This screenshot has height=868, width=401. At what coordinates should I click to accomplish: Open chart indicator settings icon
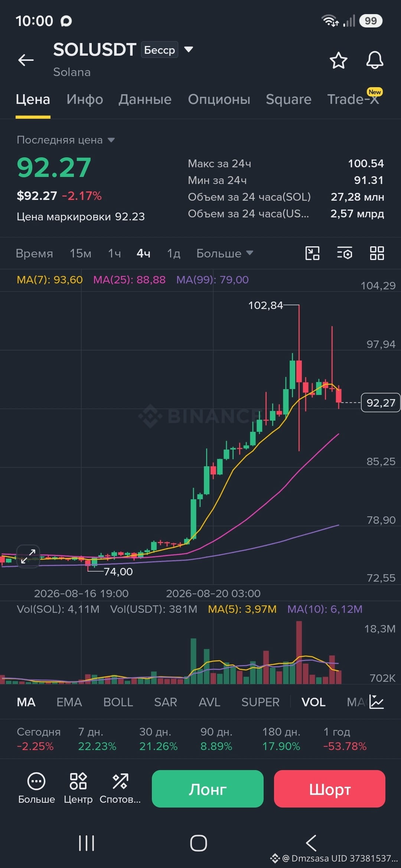345,253
